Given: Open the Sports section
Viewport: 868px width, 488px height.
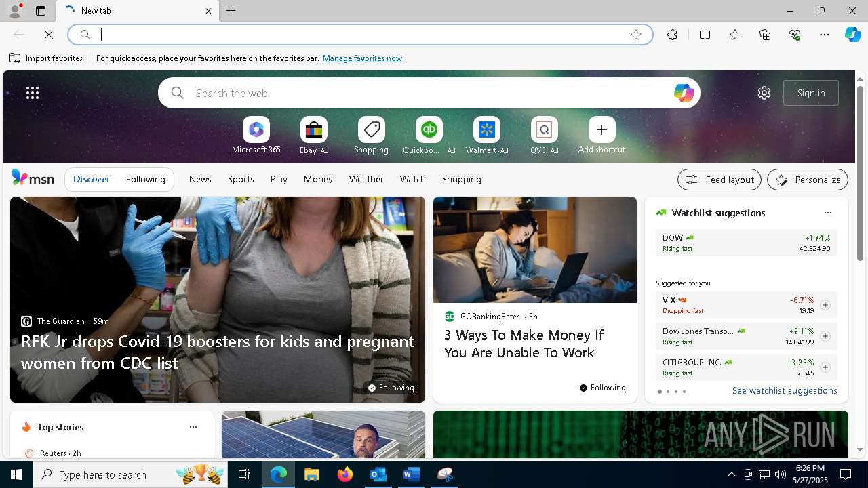Looking at the screenshot, I should pos(241,179).
